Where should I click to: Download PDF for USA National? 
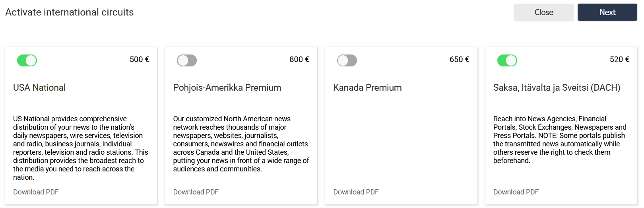[x=36, y=192]
